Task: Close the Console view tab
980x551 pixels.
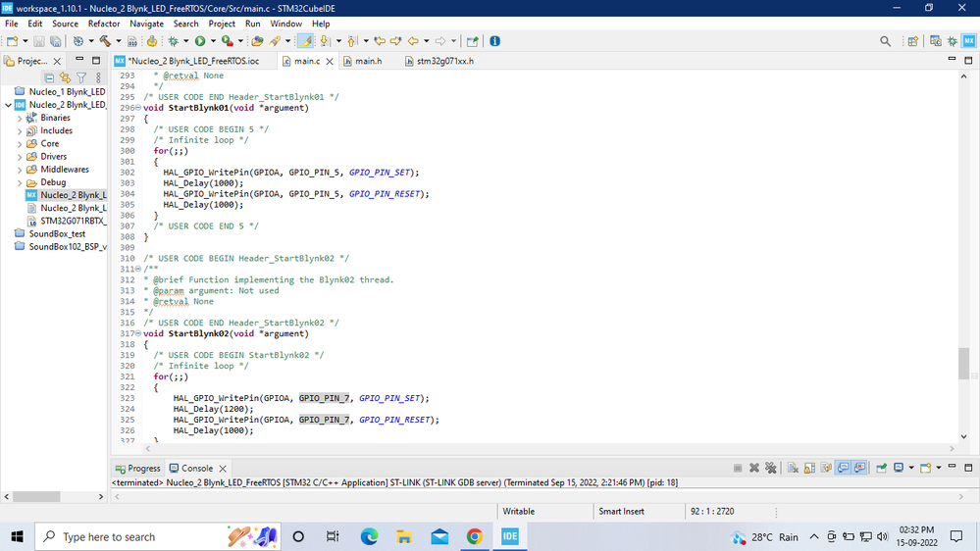Action: click(223, 469)
